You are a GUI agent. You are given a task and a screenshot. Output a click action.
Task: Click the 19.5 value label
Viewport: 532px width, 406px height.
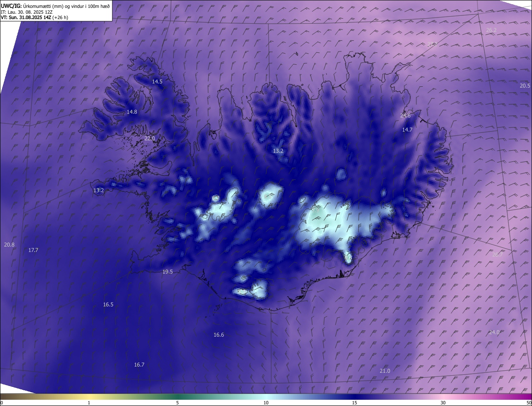pos(167,272)
